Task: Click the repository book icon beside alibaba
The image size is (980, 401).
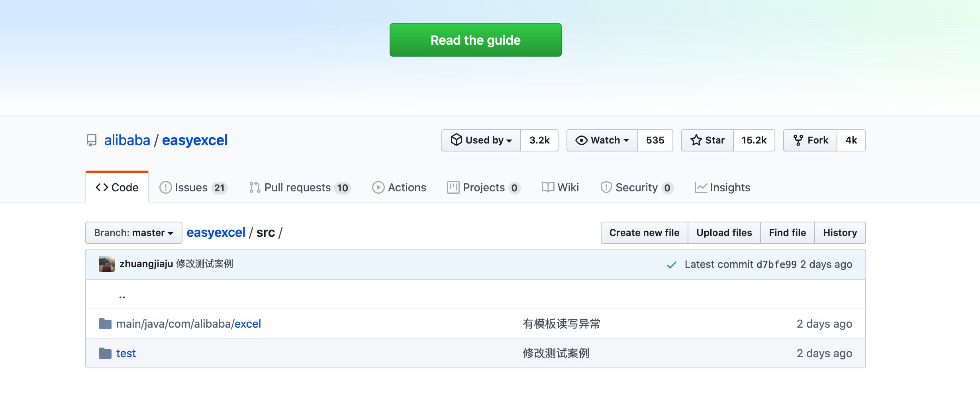Action: (x=92, y=140)
